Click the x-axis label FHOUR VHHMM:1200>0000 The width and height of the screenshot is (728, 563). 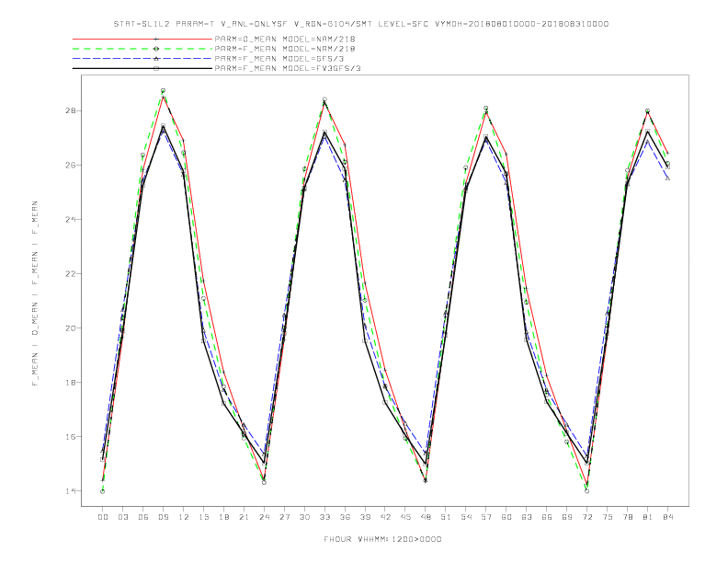pyautogui.click(x=382, y=539)
